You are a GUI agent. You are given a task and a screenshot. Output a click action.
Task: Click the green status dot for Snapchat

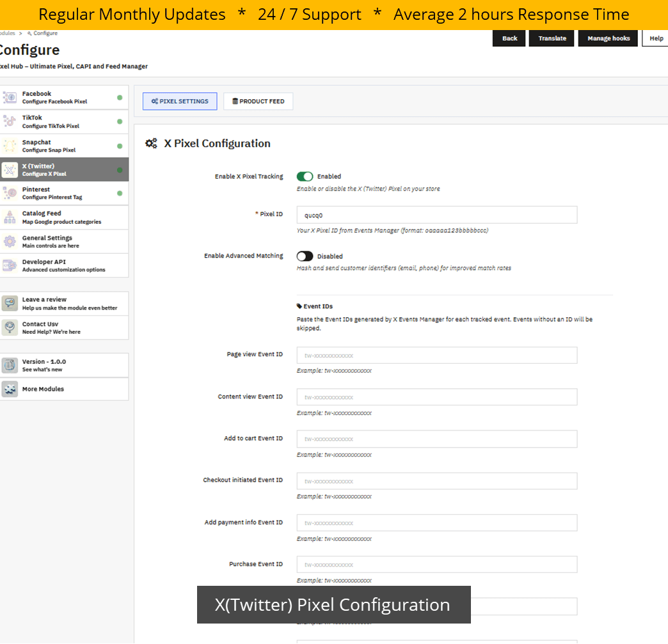(x=120, y=146)
